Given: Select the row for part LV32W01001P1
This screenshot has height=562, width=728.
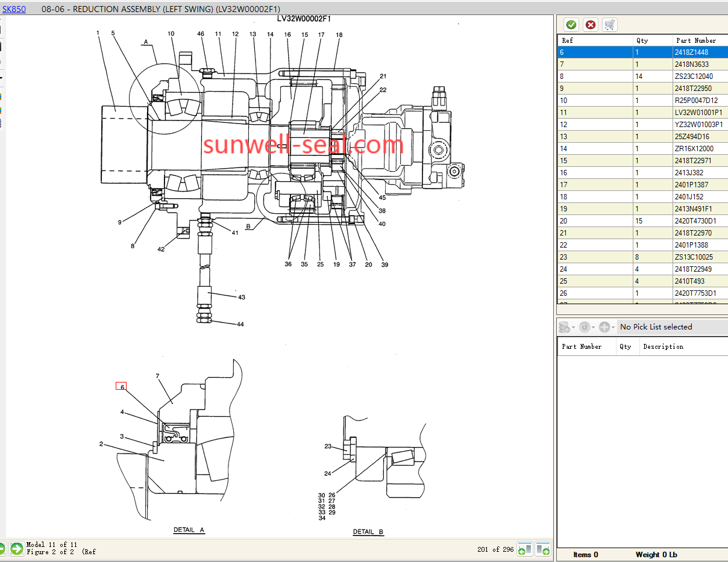Looking at the screenshot, I should (x=642, y=113).
